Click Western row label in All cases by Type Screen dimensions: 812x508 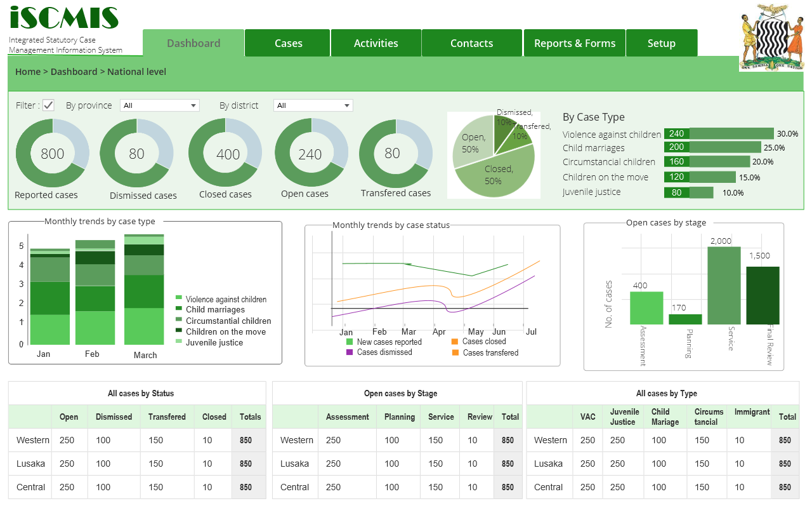(551, 440)
